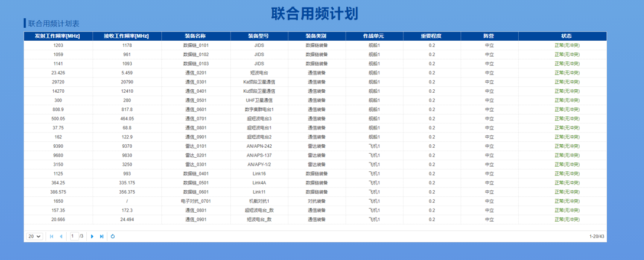Click the 作战单元 column header
644x260 pixels.
pos(374,36)
